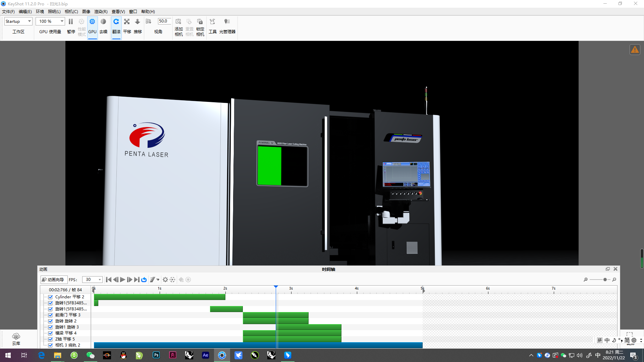Disable the Z轴 平移 5 animation
This screenshot has width=644, height=362.
(50, 339)
